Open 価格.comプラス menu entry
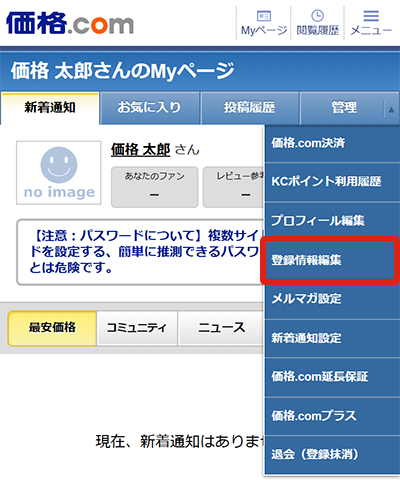 pyautogui.click(x=332, y=416)
